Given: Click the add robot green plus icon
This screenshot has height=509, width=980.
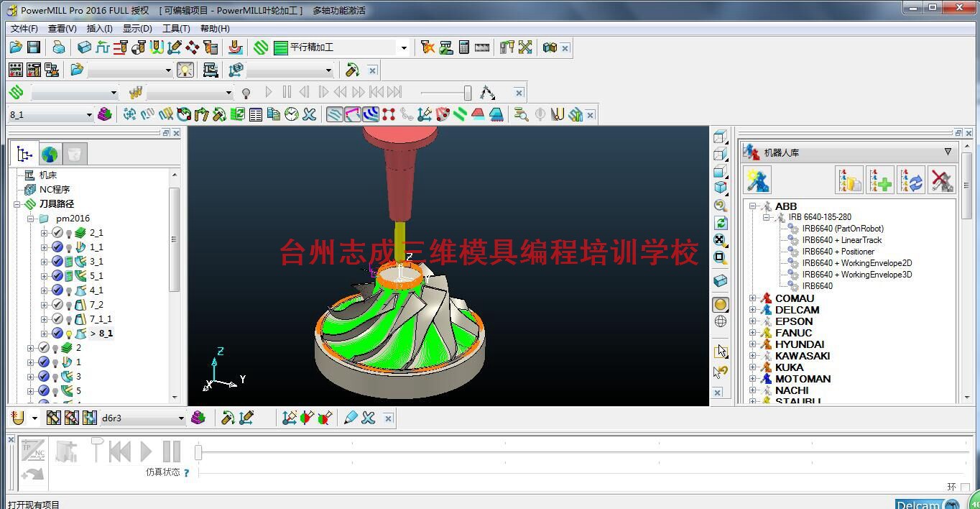Looking at the screenshot, I should coord(880,180).
